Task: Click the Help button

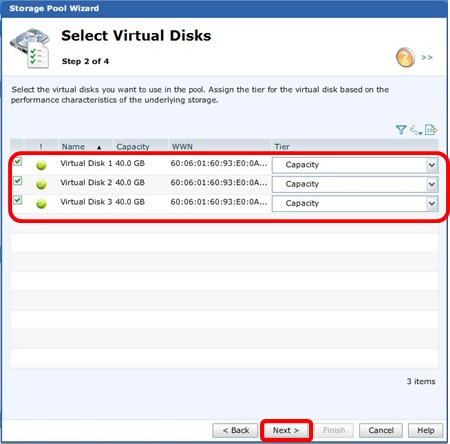Action: point(426,430)
